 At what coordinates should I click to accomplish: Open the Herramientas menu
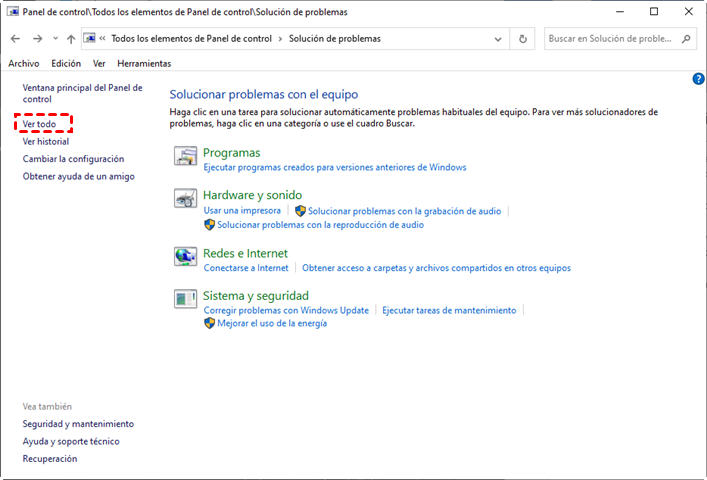(x=144, y=63)
